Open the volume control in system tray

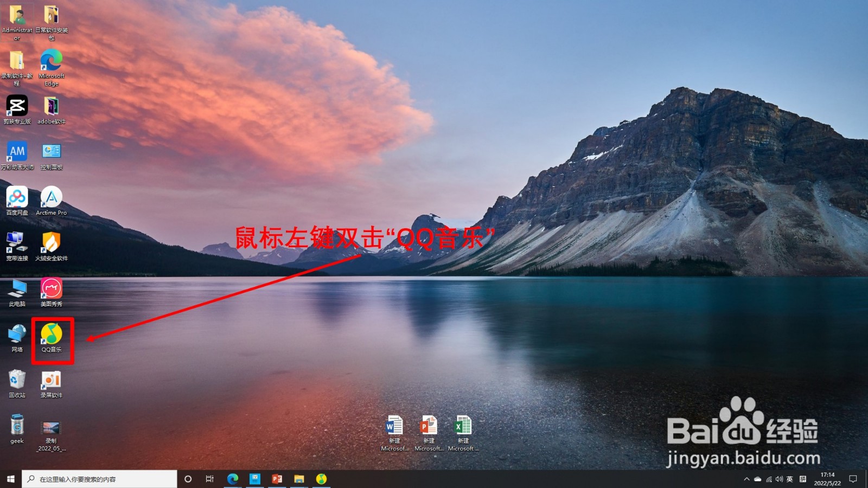coord(779,479)
